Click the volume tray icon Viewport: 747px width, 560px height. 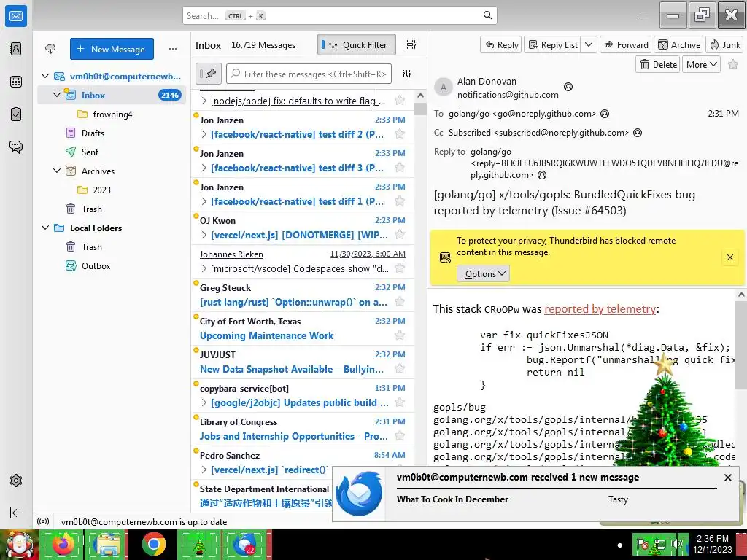point(676,544)
